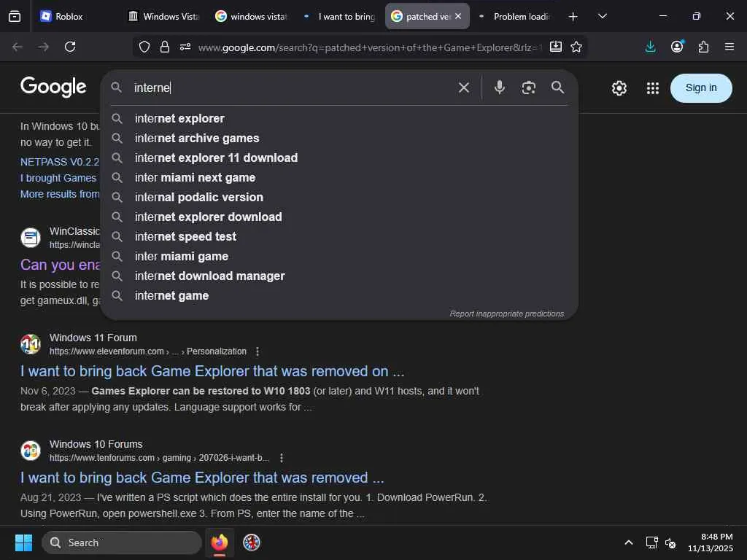The image size is (747, 560).
Task: Install site as app icon in address bar
Action: (555, 47)
